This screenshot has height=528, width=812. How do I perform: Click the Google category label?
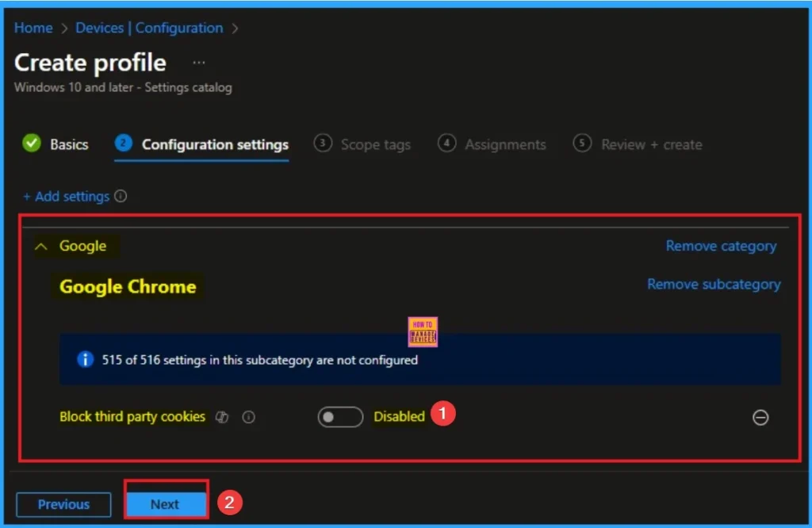82,246
